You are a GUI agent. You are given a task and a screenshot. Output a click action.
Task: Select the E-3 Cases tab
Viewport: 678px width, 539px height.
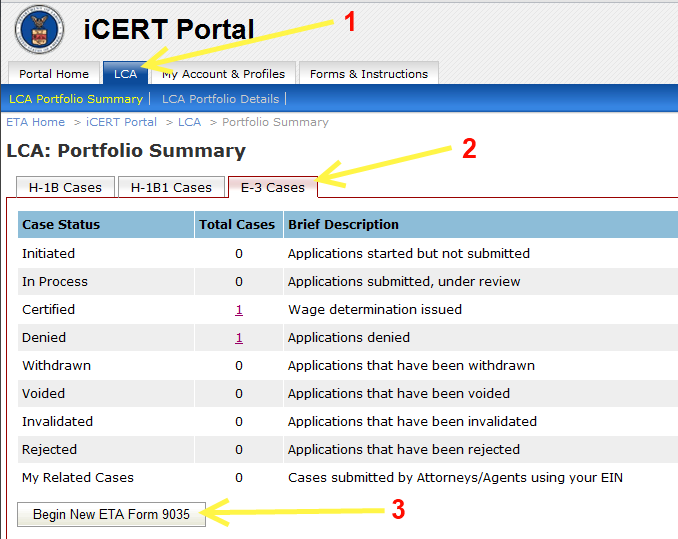tap(273, 187)
